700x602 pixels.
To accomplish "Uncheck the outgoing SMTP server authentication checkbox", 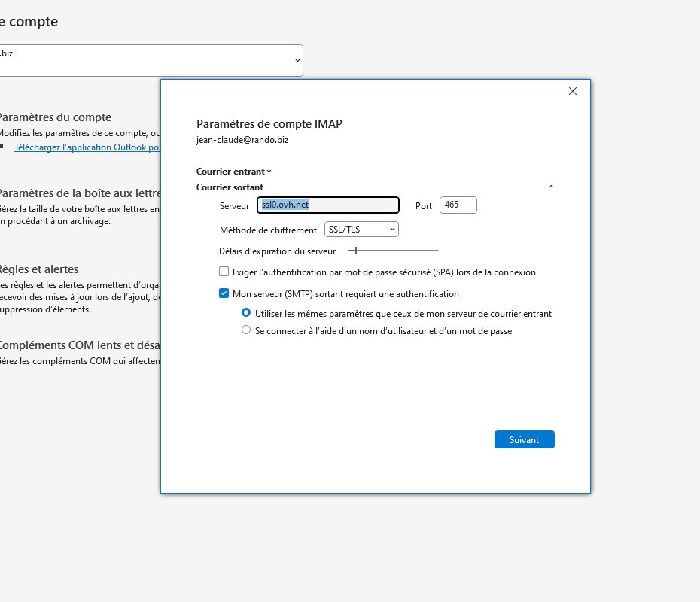I will tap(224, 294).
